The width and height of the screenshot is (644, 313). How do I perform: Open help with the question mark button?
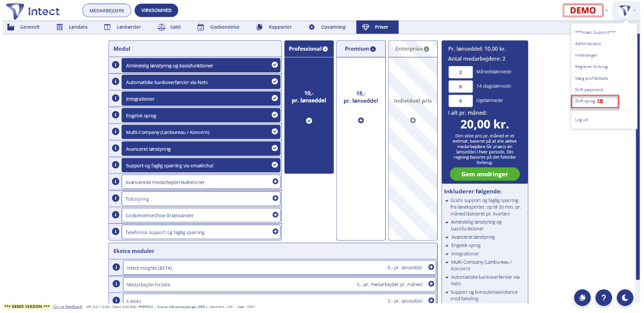pos(603,298)
